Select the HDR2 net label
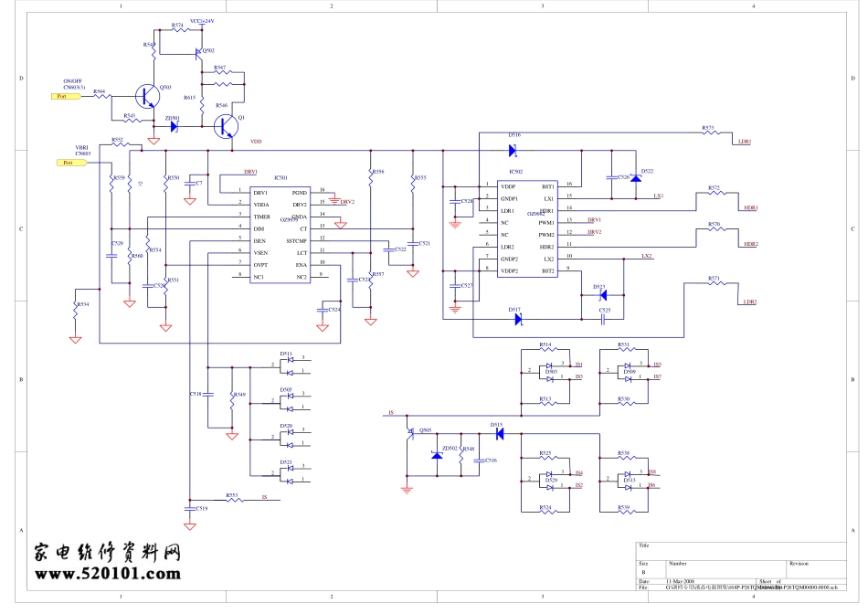Screen dimensions: 868x614 click(750, 244)
